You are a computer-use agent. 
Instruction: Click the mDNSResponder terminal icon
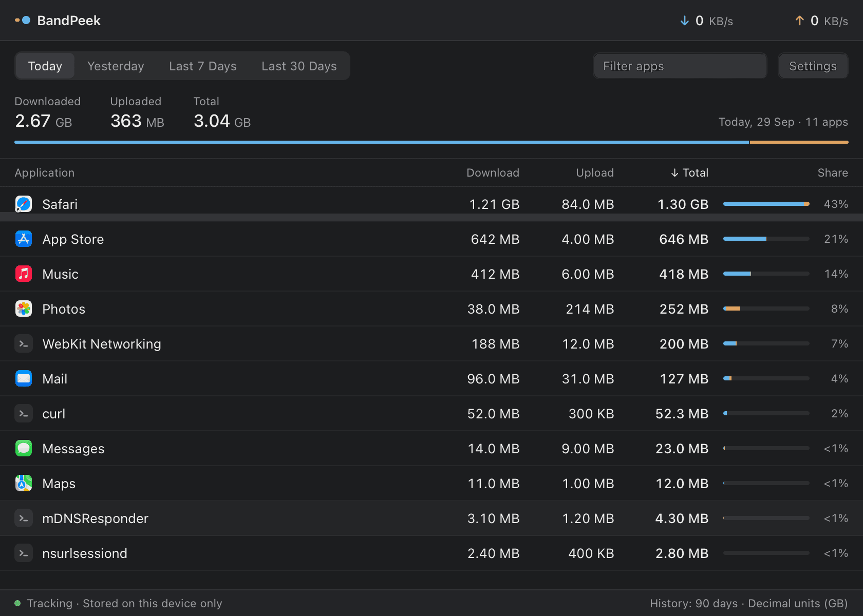click(24, 518)
